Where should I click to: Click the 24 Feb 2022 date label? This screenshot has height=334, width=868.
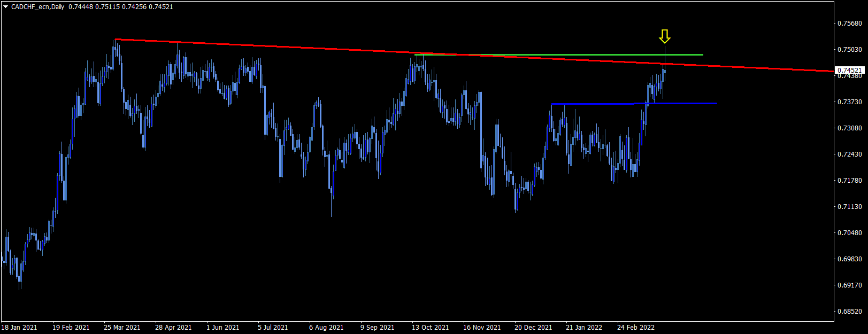636,328
